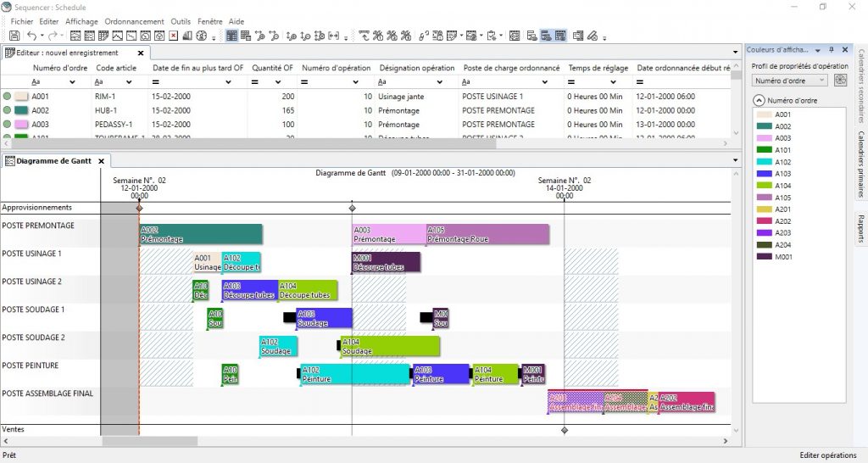Open the Code article column filter dropdown
This screenshot has height=463, width=868.
tap(129, 82)
